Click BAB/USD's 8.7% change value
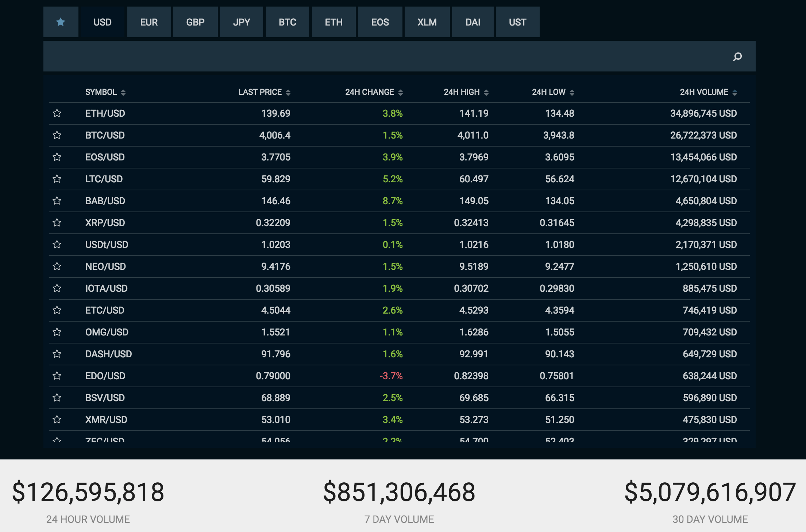Screen dimensions: 806x532 393,201
